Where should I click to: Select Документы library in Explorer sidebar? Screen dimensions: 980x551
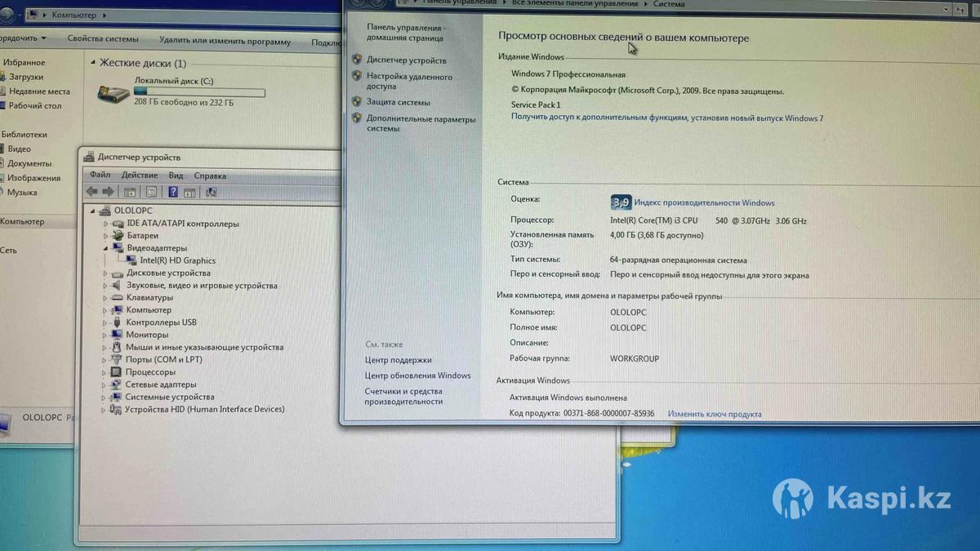29,163
